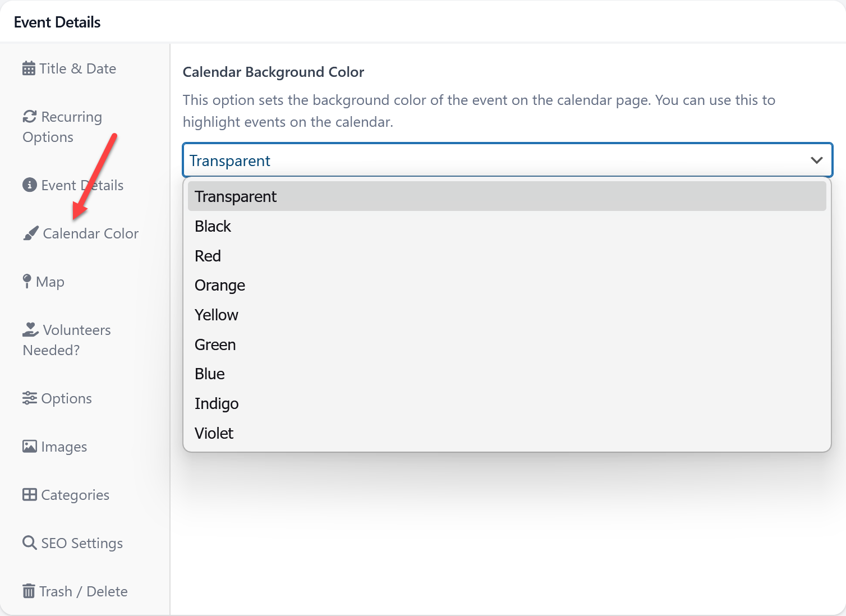Choose Transparent from the color list
The height and width of the screenshot is (616, 846).
(x=236, y=196)
